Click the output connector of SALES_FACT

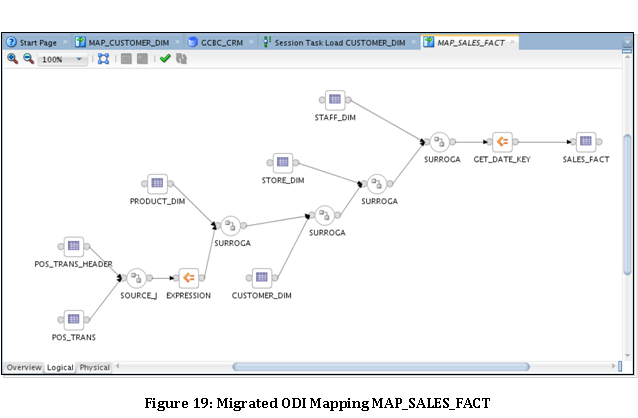coord(599,142)
